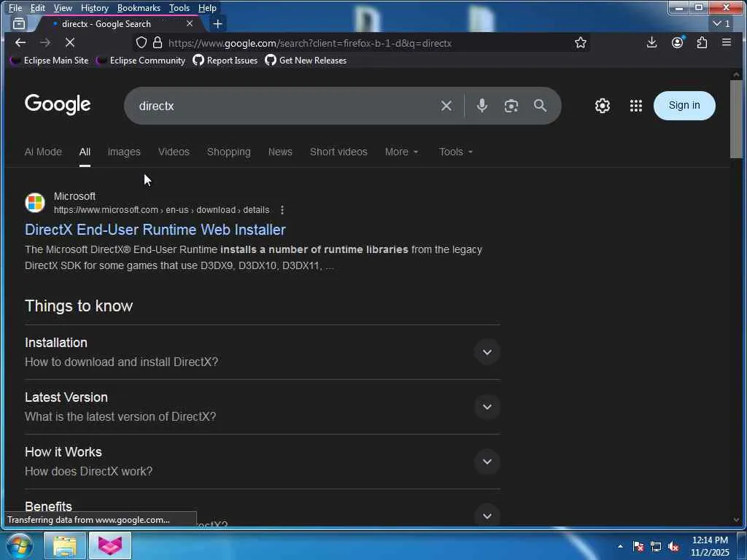Click the muted volume tray icon
The width and height of the screenshot is (747, 560).
(673, 547)
